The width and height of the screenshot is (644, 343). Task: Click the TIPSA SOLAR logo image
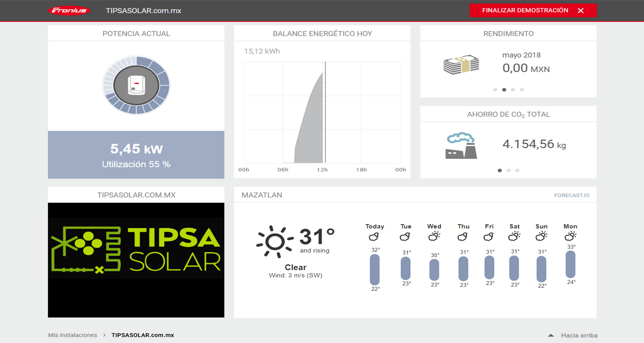click(x=136, y=249)
